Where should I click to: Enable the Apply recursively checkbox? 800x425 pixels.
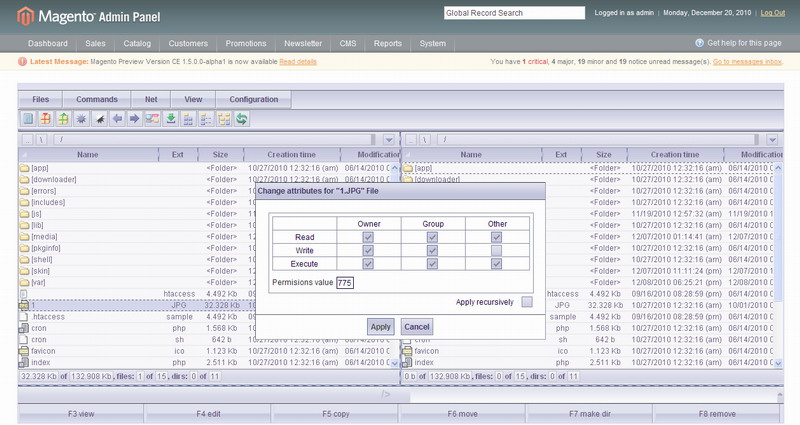[527, 302]
